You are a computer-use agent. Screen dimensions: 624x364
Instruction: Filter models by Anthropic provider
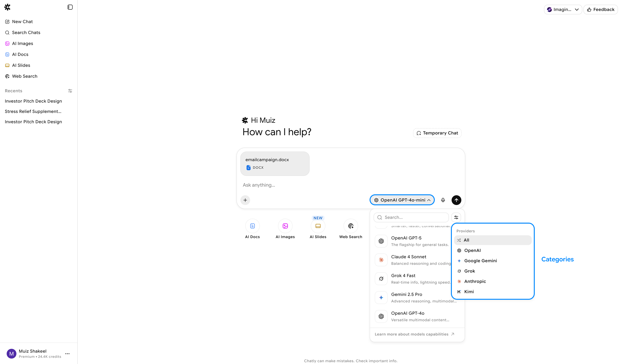pos(475,281)
